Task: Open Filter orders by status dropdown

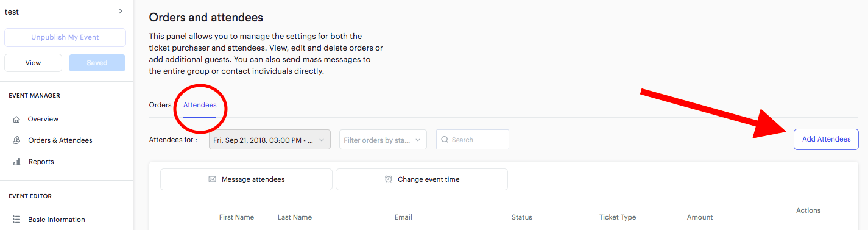Action: [383, 140]
